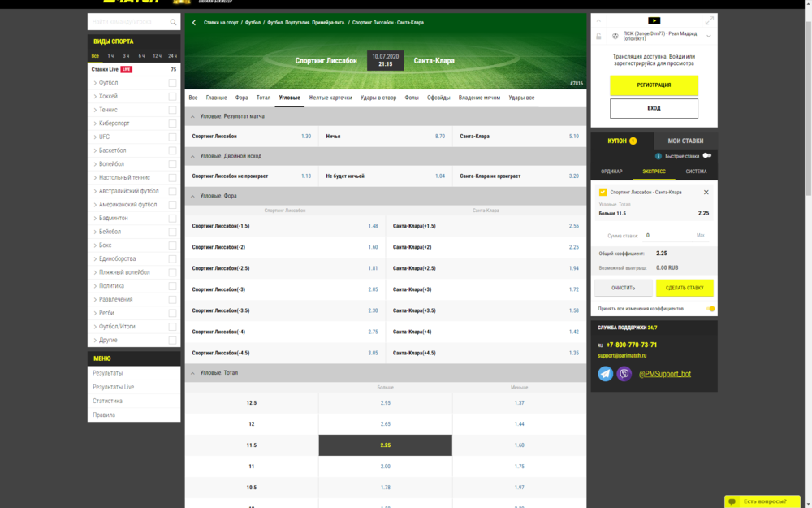Toggle accept all odds changes switch
The height and width of the screenshot is (508, 812).
tap(710, 309)
